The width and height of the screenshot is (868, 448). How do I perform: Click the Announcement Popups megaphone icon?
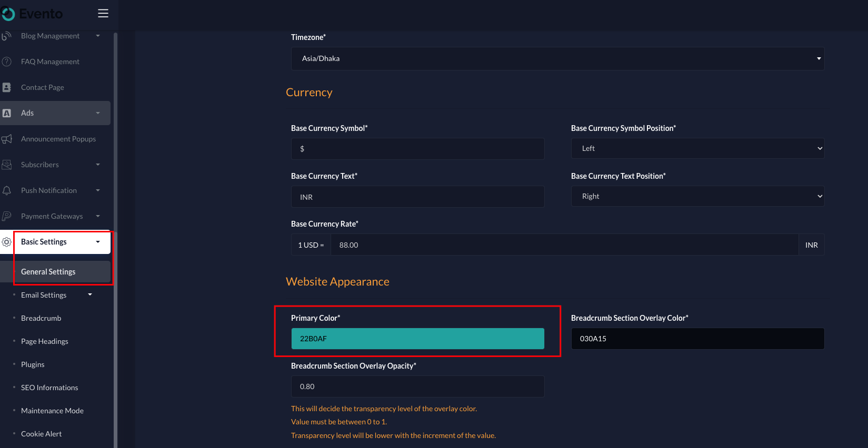pyautogui.click(x=7, y=139)
